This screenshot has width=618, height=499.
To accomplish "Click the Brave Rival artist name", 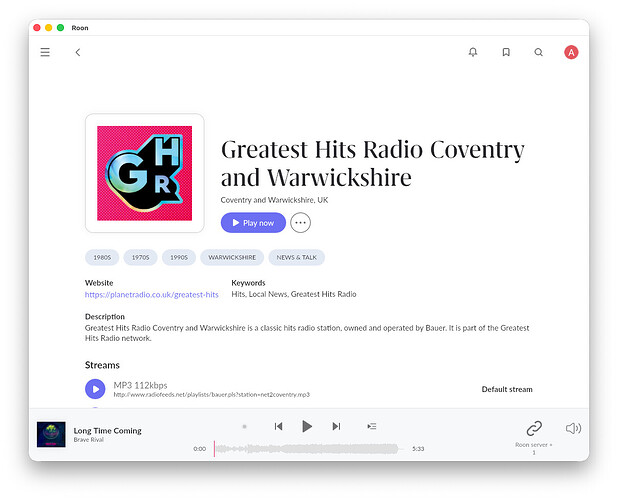I will [x=89, y=440].
